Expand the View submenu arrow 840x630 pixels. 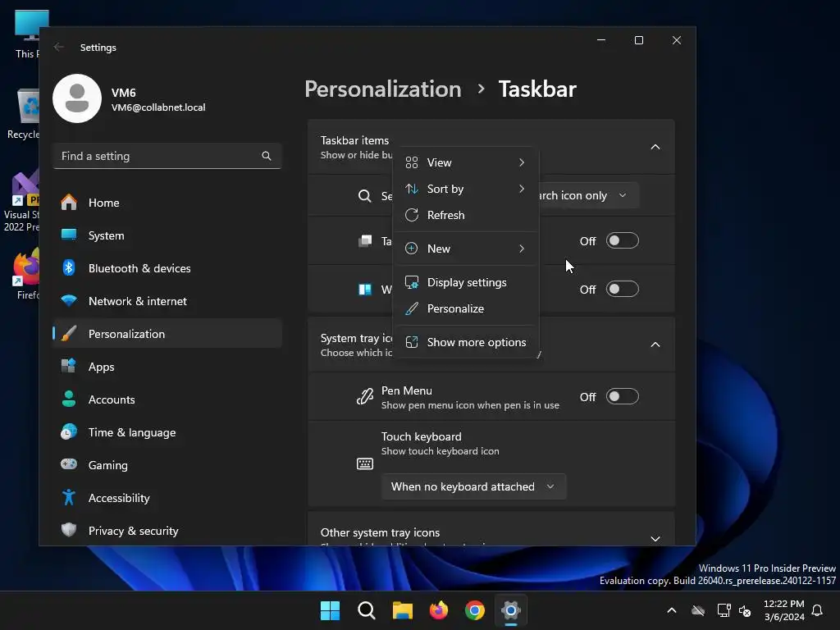point(522,162)
